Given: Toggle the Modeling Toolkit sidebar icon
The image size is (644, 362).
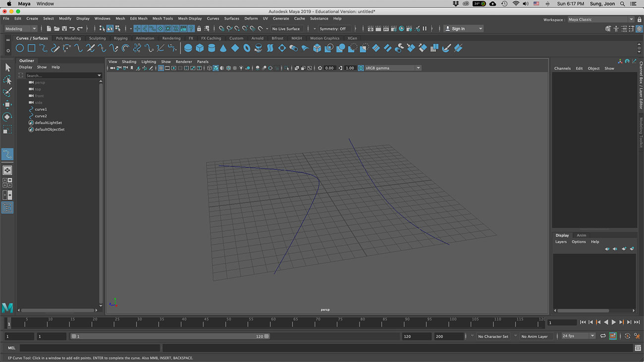Looking at the screenshot, I should [608, 29].
